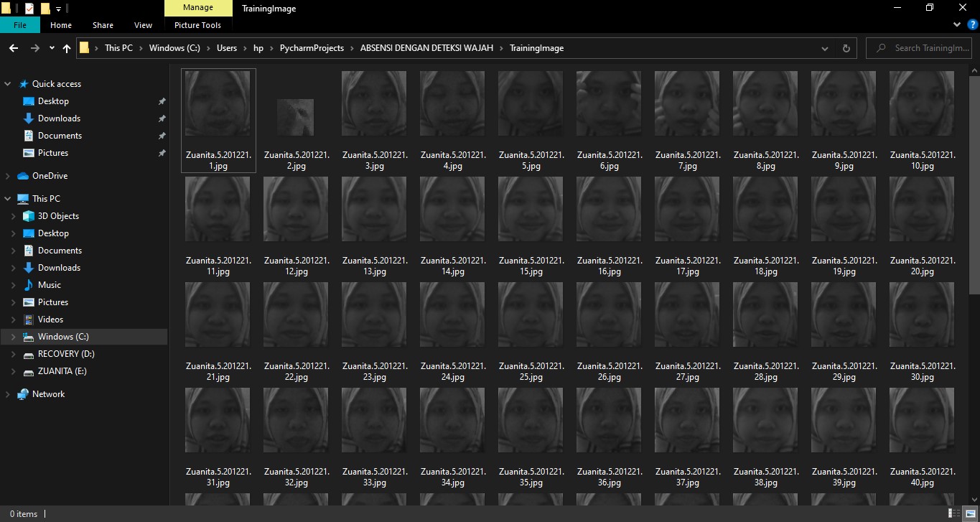Switch to Details view in status bar

point(955,514)
